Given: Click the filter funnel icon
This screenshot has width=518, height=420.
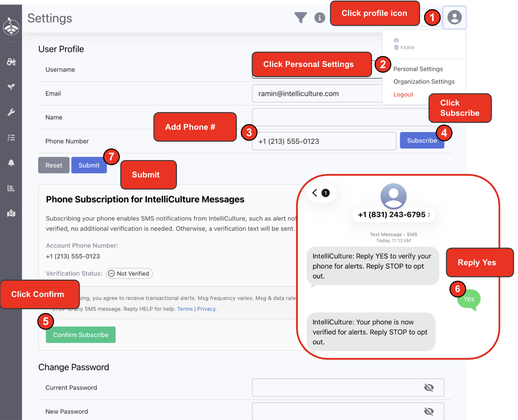Looking at the screenshot, I should tap(301, 17).
